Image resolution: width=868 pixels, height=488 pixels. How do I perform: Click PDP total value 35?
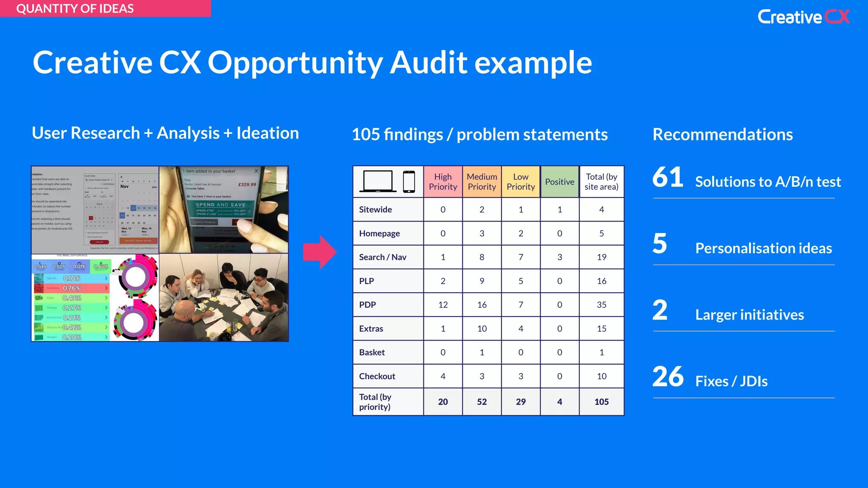click(x=601, y=305)
